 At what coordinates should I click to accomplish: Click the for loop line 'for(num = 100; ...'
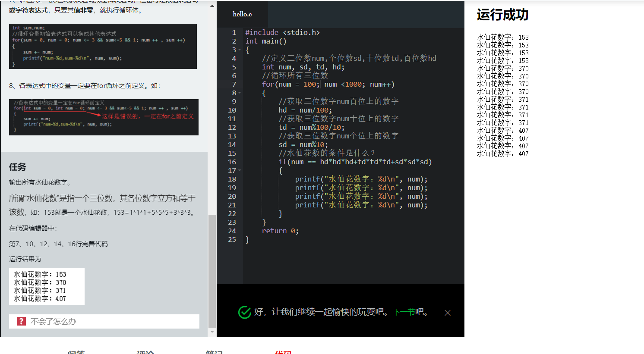coord(328,84)
